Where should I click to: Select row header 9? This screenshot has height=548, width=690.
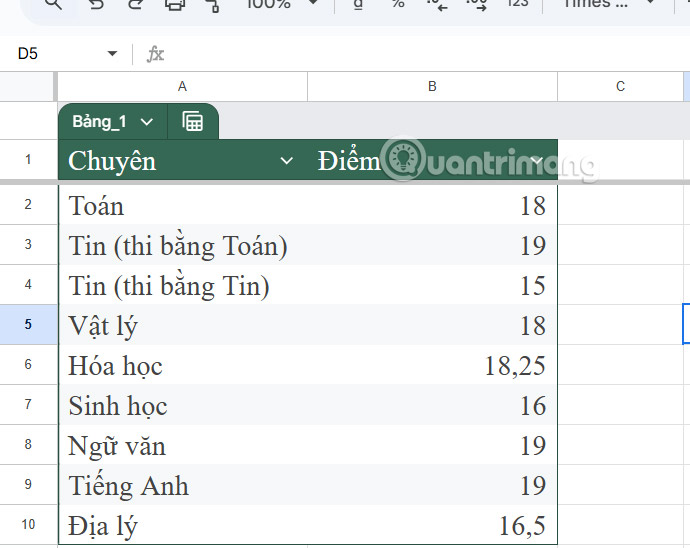28,485
